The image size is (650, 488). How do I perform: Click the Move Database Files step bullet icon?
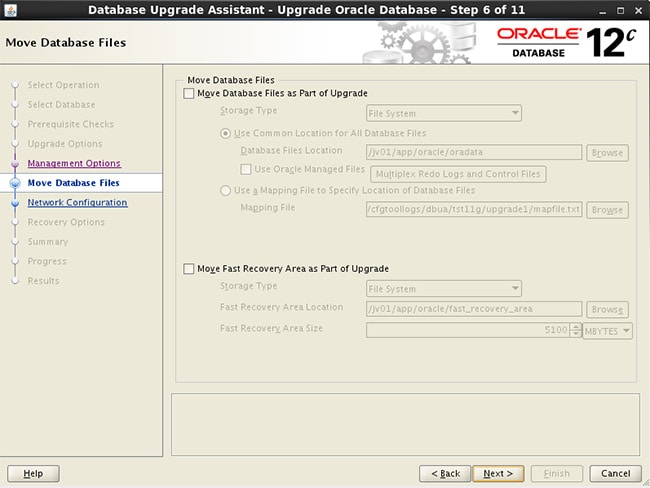(15, 183)
